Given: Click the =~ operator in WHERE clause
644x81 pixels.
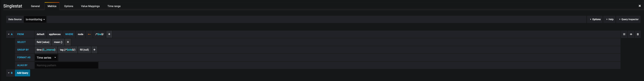Looking at the screenshot, I should (89, 34).
